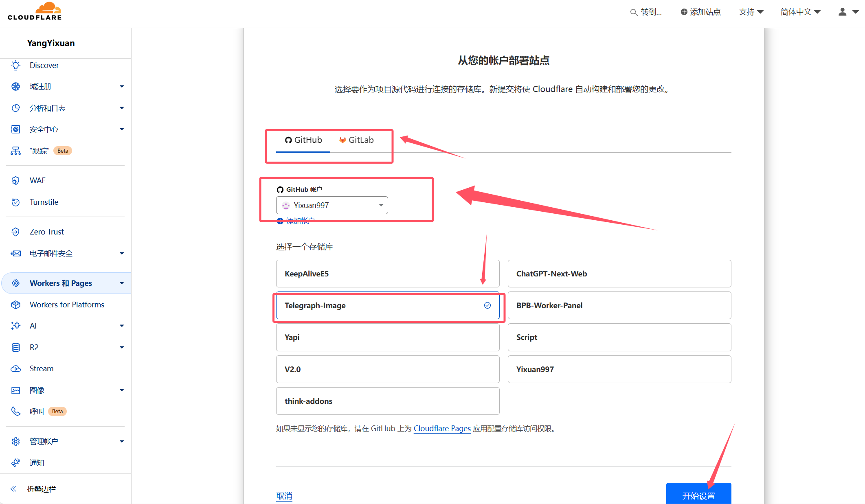865x504 pixels.
Task: Select the ChatGPT-Next-Web repository
Action: 619,274
